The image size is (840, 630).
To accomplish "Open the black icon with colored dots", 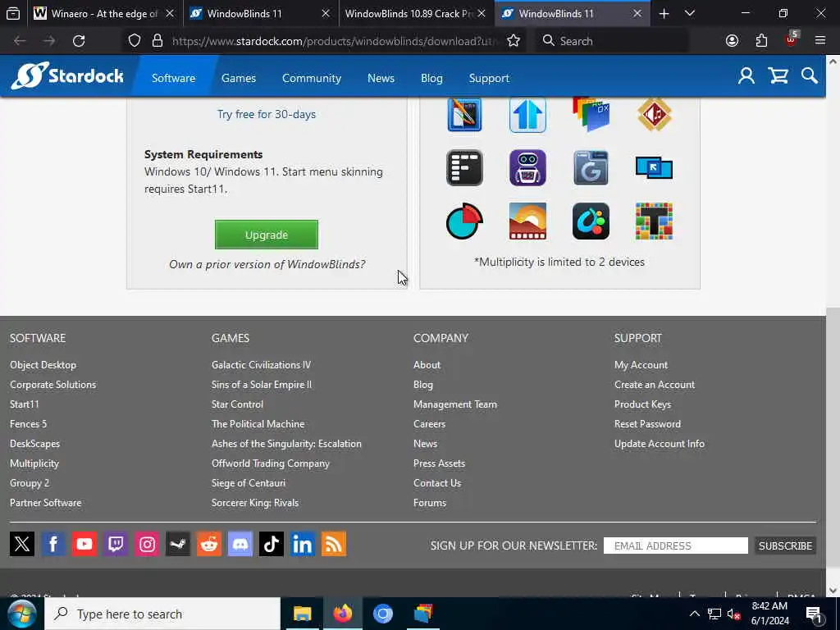I will (x=591, y=221).
